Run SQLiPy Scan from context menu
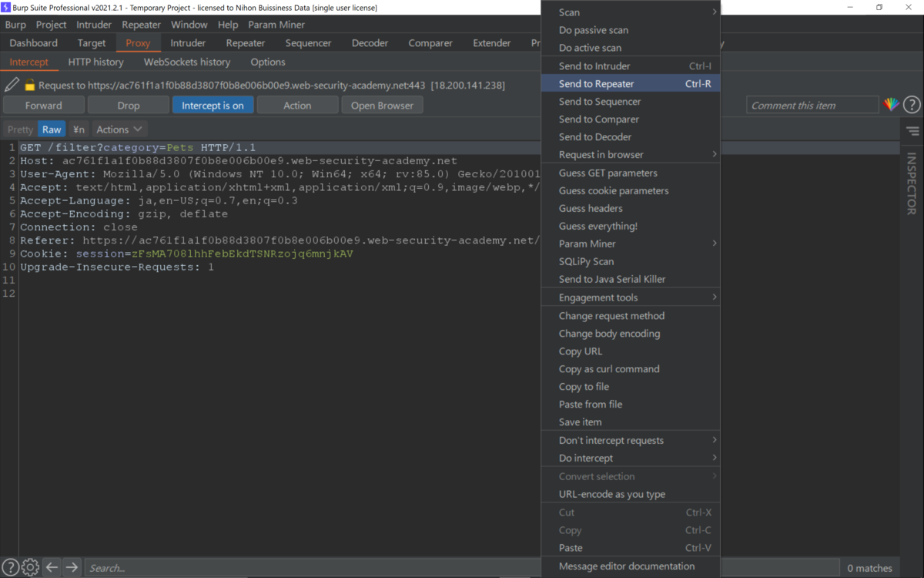The height and width of the screenshot is (578, 924). [x=631, y=261]
